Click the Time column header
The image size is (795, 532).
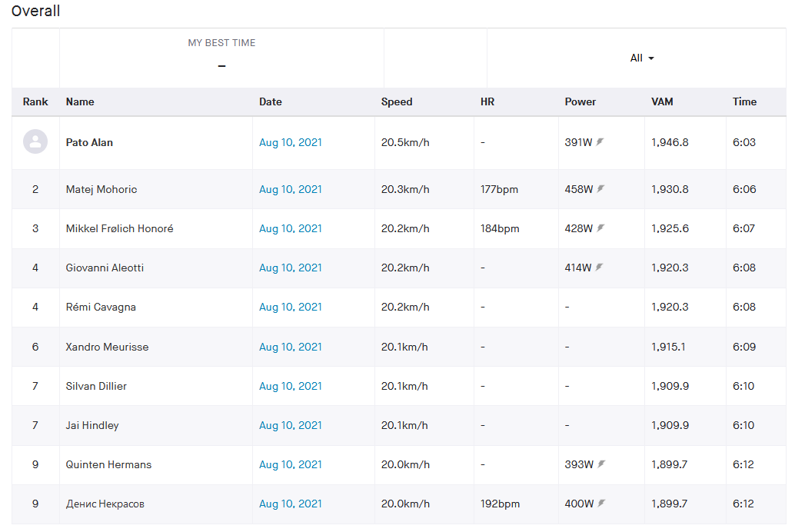744,101
